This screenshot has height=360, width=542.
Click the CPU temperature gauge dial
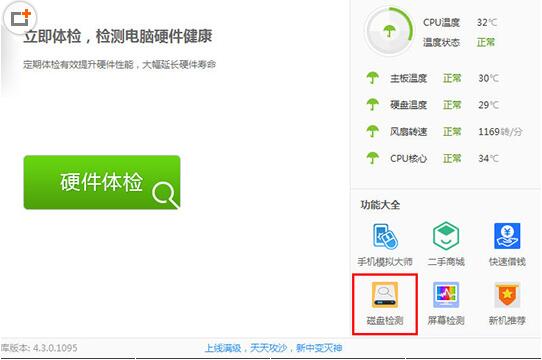pyautogui.click(x=389, y=32)
